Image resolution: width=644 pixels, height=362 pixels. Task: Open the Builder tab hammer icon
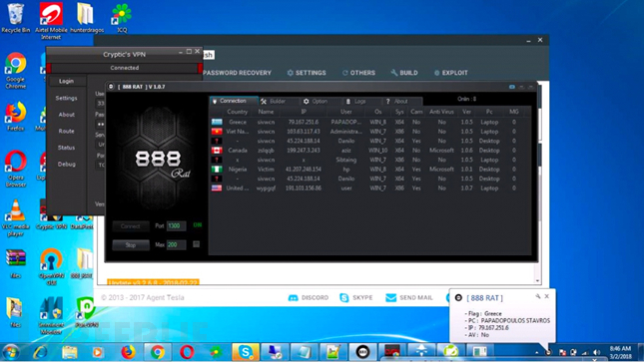(264, 102)
